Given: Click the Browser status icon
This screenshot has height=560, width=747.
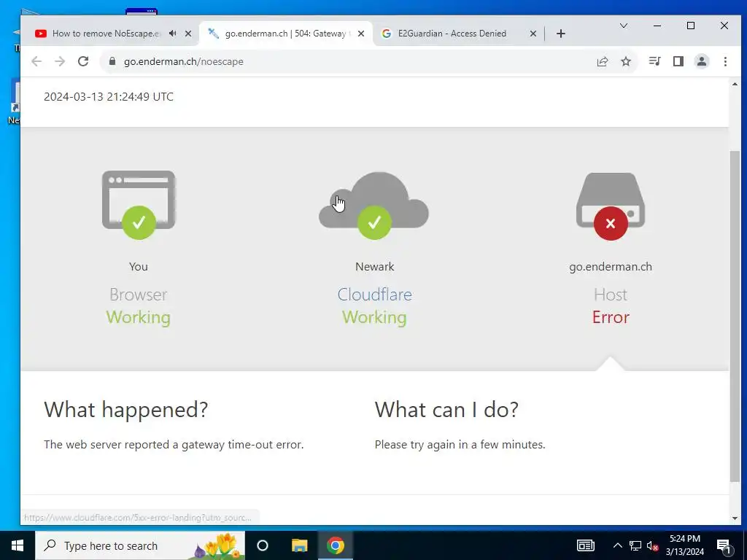Looking at the screenshot, I should (139, 205).
